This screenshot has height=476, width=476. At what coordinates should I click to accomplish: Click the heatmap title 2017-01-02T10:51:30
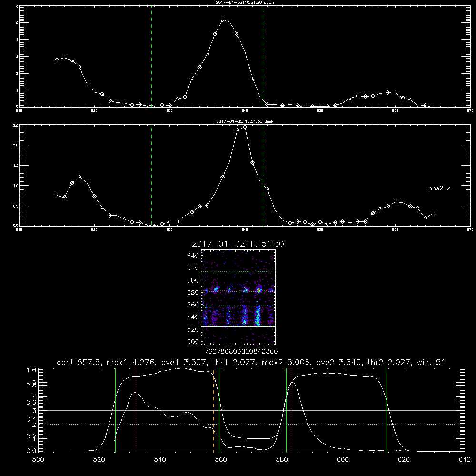238,244
